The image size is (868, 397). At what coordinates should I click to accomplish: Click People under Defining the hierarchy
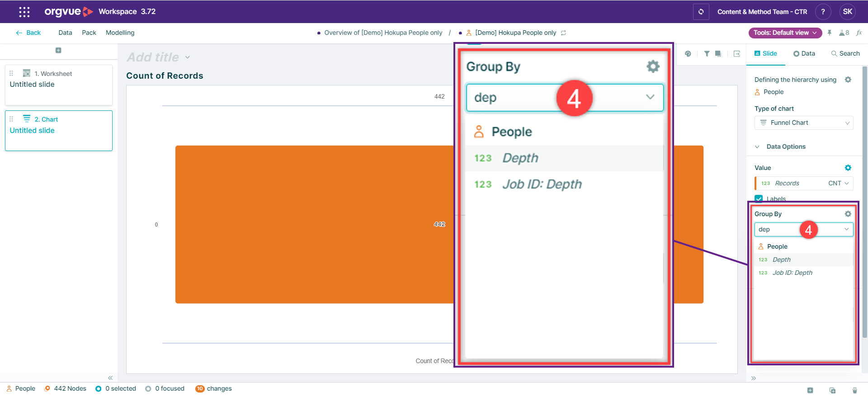769,92
